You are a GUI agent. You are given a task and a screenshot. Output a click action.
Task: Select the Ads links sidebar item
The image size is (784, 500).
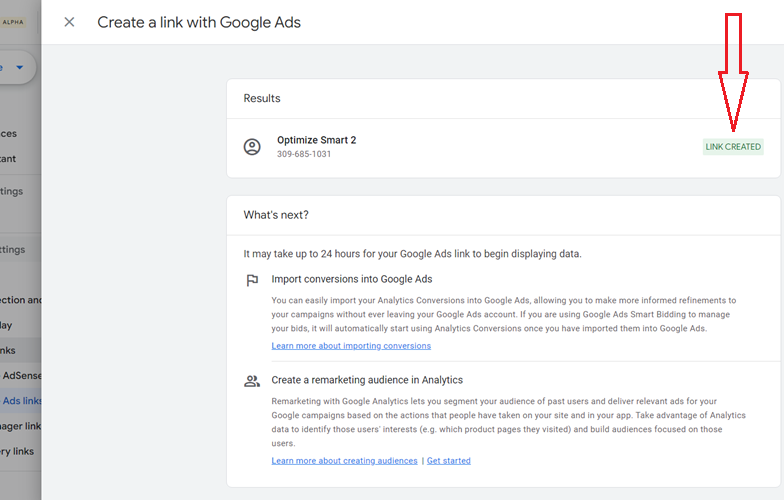point(20,400)
